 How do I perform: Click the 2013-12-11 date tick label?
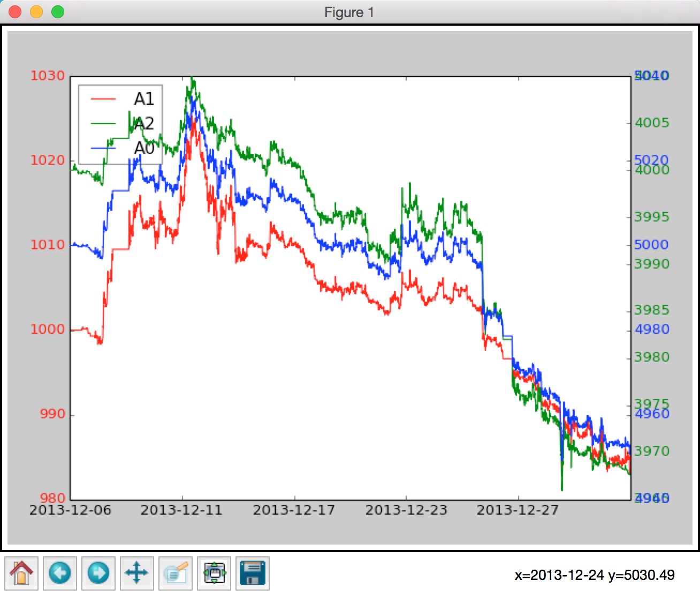(x=181, y=510)
